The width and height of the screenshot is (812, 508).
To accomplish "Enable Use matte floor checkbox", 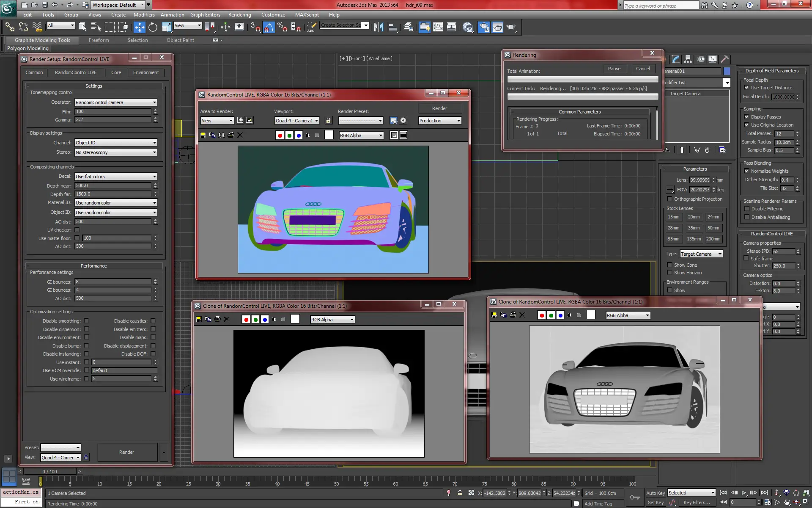I will click(77, 238).
